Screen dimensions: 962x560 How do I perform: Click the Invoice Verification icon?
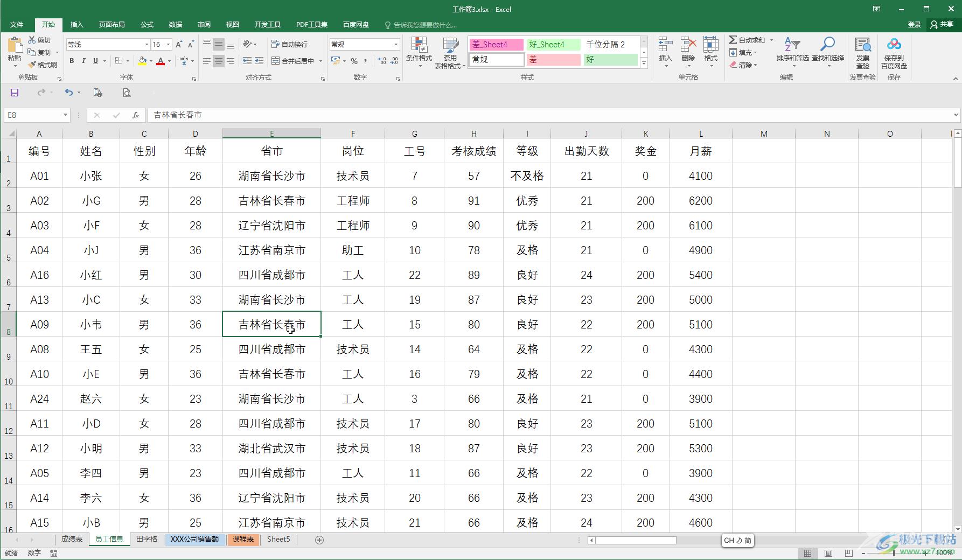pos(862,45)
